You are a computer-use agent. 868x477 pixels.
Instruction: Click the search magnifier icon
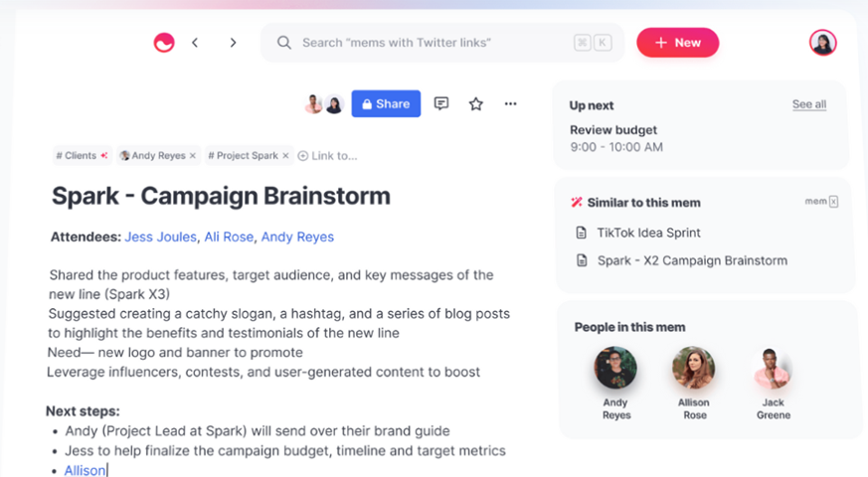coord(284,43)
